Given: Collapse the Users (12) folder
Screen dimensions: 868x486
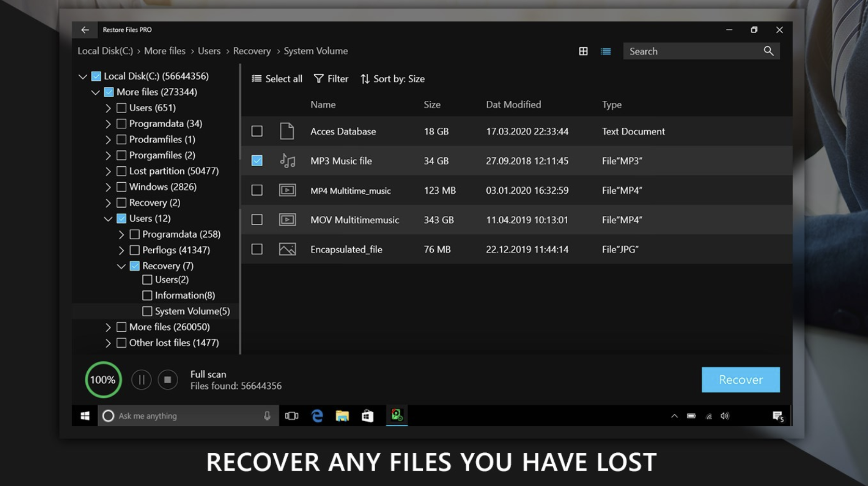Looking at the screenshot, I should point(108,219).
